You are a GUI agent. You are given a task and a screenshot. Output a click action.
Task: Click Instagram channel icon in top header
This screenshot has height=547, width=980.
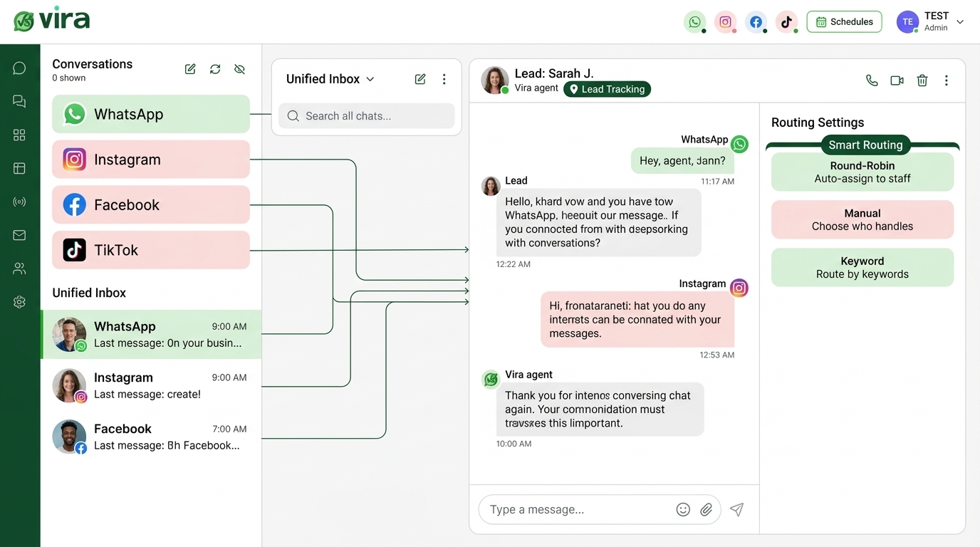click(726, 21)
